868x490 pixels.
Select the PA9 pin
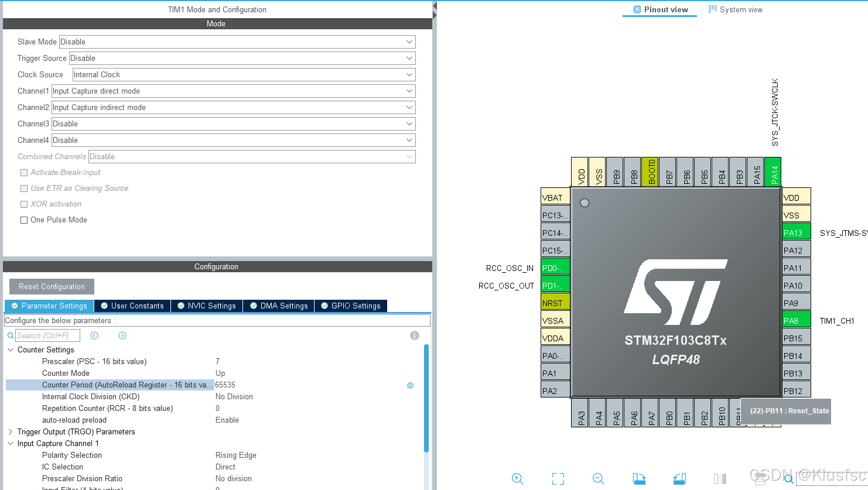[x=796, y=303]
